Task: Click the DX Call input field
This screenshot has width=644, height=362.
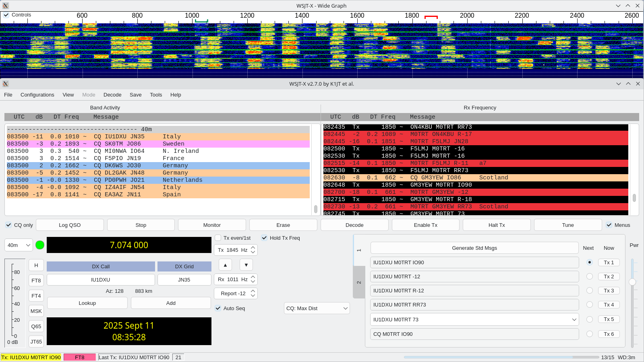Action: point(101,280)
